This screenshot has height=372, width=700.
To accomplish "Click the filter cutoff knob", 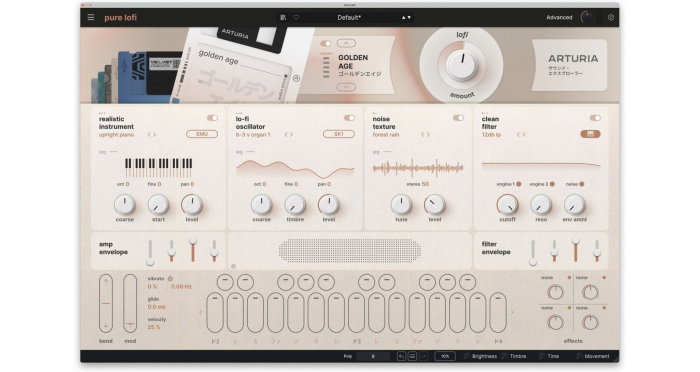I will [x=508, y=205].
